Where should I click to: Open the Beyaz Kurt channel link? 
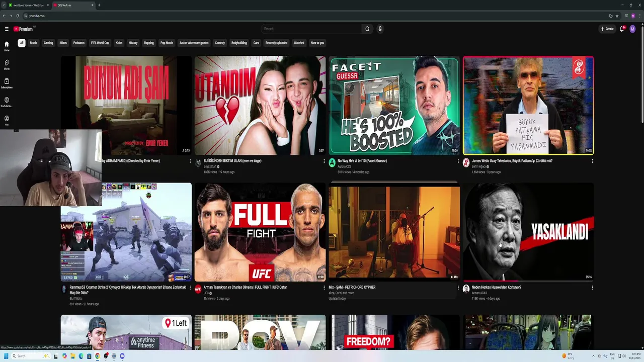210,166
